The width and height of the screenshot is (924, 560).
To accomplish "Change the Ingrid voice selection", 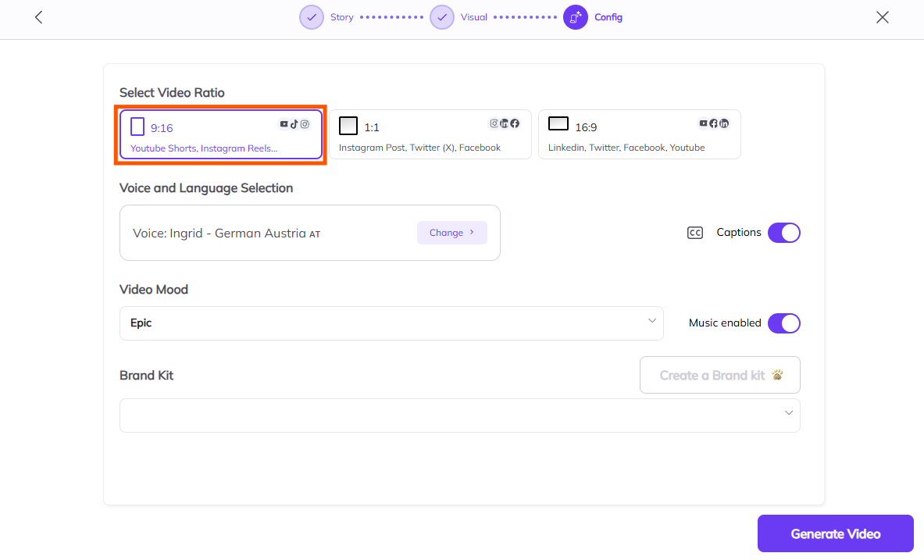I will [452, 233].
